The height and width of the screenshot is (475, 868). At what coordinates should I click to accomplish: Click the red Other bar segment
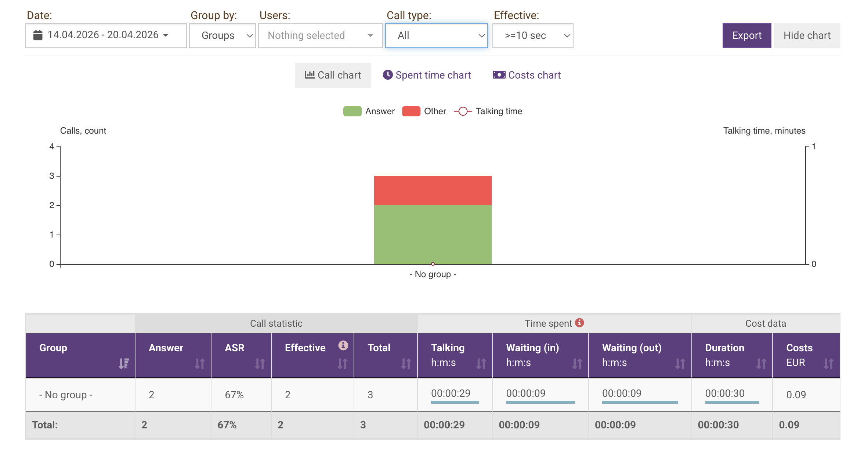pos(433,191)
